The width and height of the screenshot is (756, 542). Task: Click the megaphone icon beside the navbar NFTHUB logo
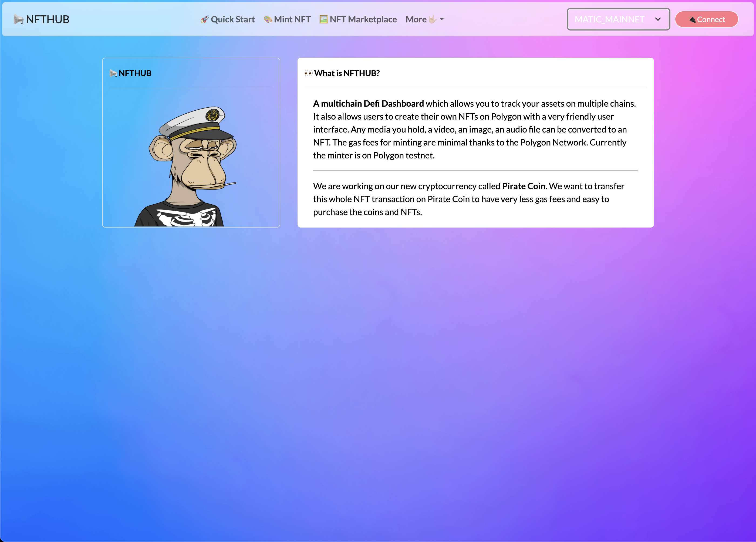coord(18,20)
